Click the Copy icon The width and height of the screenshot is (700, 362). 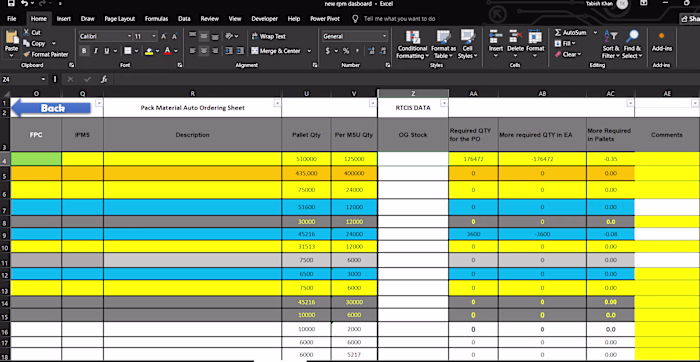pos(27,43)
